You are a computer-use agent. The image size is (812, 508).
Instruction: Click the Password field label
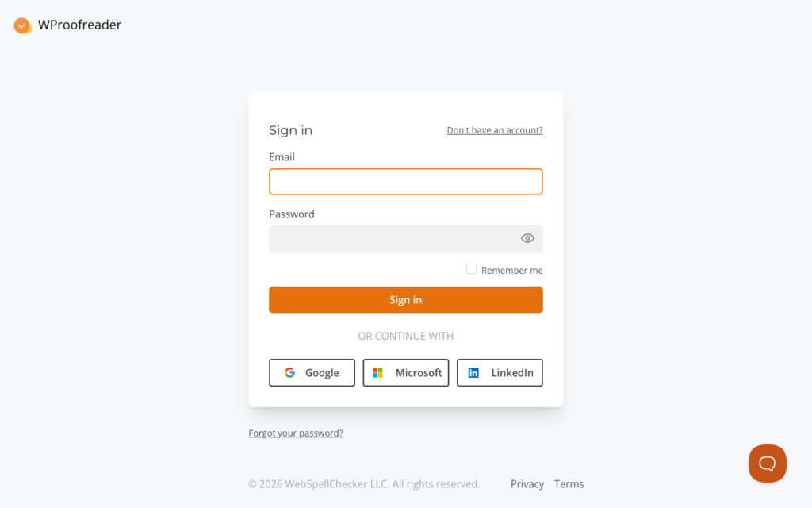click(292, 214)
